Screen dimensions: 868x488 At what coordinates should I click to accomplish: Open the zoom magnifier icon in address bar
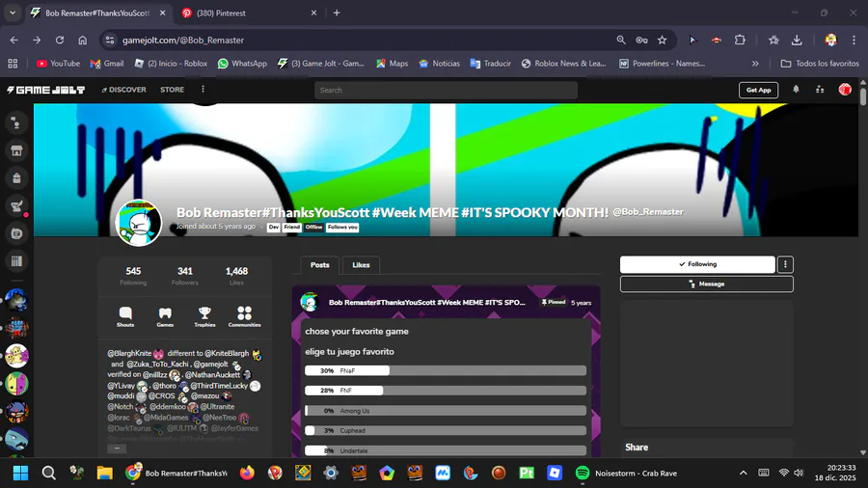pyautogui.click(x=621, y=40)
